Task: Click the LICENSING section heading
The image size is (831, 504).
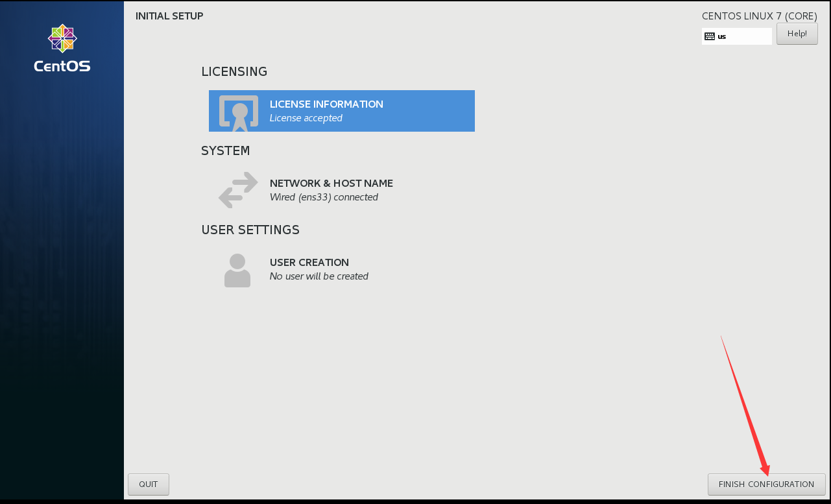Action: [234, 71]
